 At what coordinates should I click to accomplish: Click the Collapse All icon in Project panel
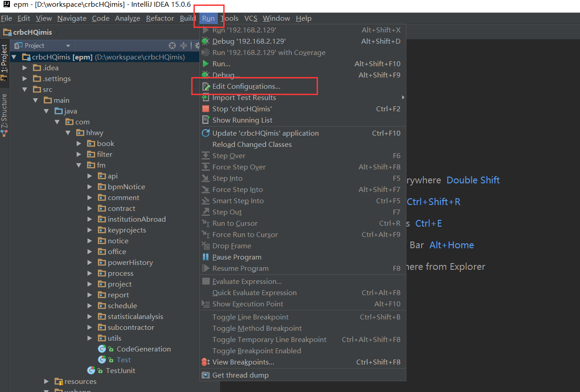pyautogui.click(x=184, y=46)
